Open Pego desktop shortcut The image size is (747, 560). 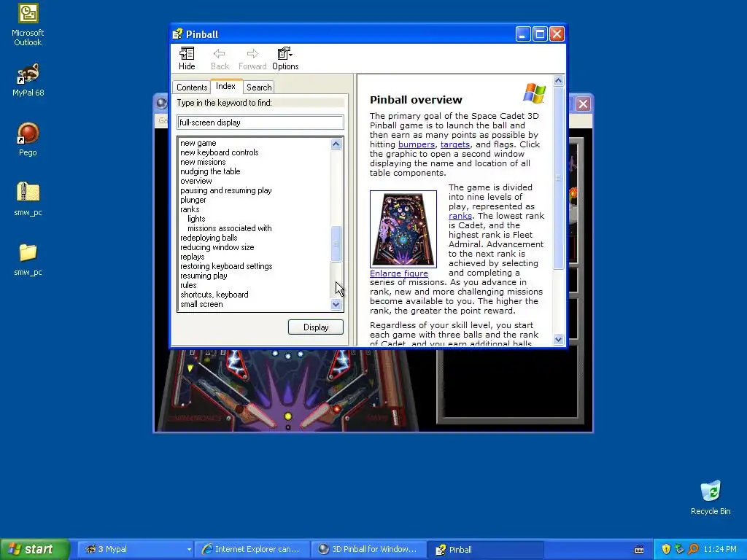pyautogui.click(x=28, y=139)
